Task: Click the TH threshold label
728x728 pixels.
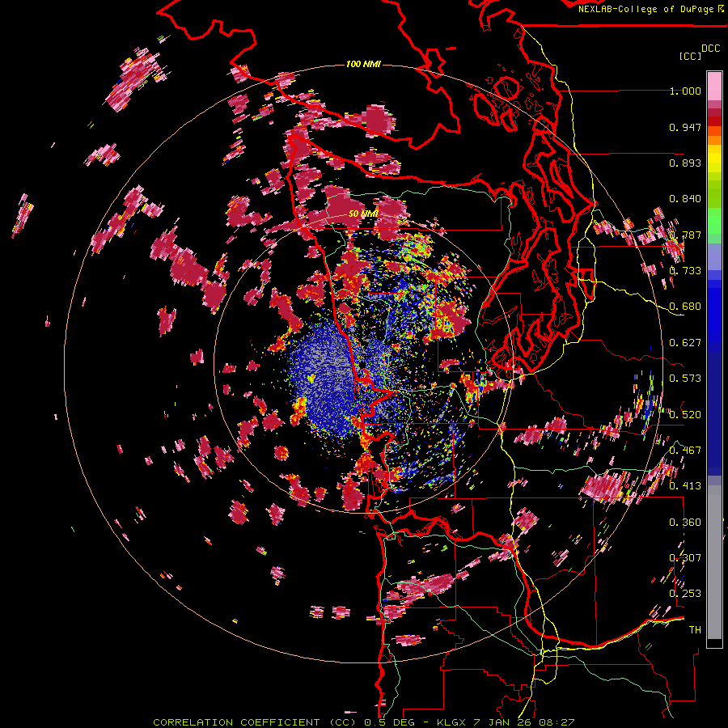Action: coord(695,630)
